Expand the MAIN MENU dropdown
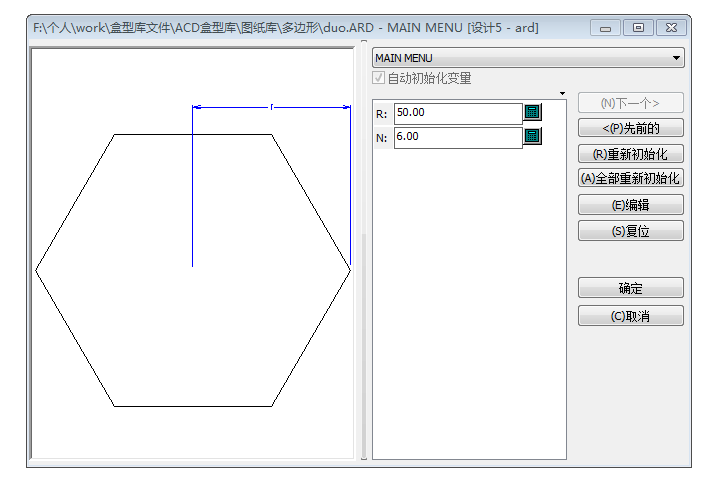The image size is (720, 497). [676, 58]
